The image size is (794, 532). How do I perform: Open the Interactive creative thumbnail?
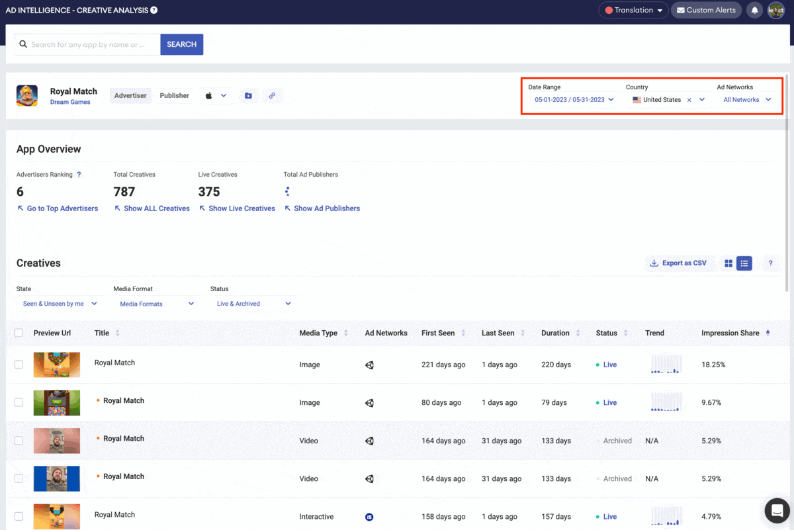coord(57,516)
